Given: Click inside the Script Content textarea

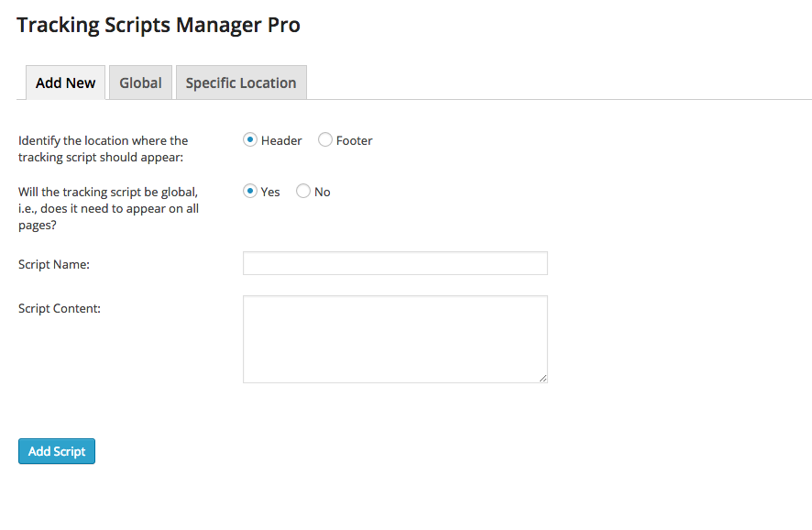Looking at the screenshot, I should (x=395, y=339).
